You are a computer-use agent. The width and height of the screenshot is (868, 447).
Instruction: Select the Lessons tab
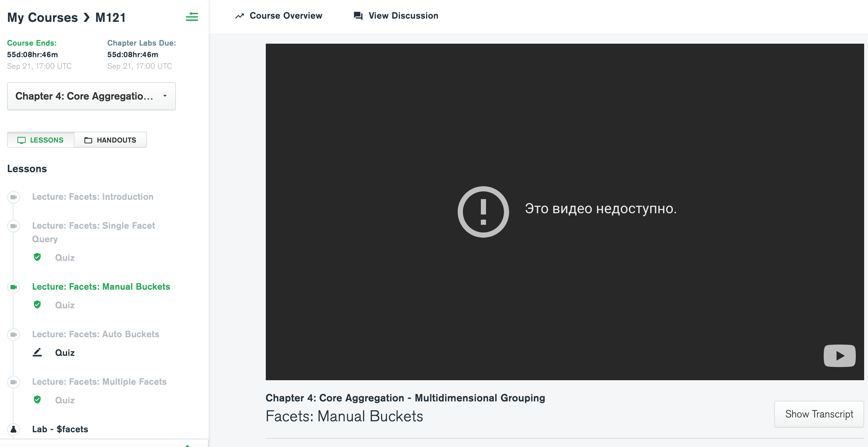pos(41,140)
